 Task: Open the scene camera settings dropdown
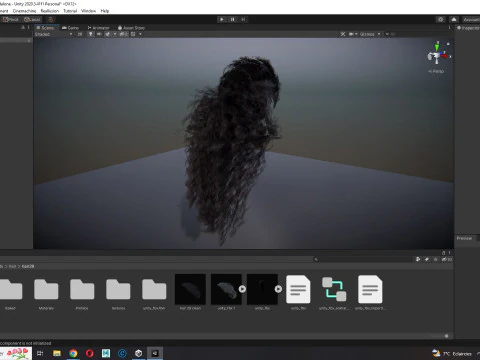(353, 34)
